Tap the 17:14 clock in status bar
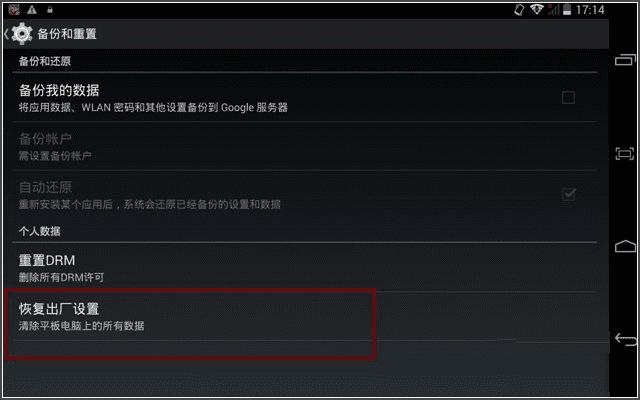The image size is (640, 400). click(590, 9)
